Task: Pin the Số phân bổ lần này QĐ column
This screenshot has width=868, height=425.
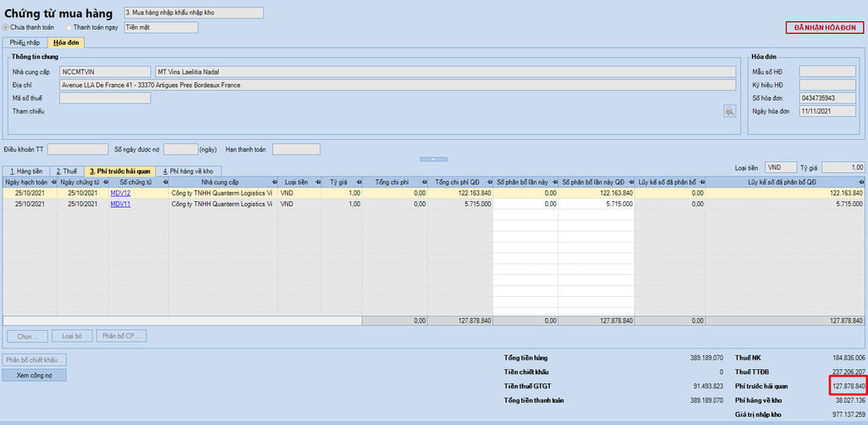Action: pyautogui.click(x=631, y=182)
